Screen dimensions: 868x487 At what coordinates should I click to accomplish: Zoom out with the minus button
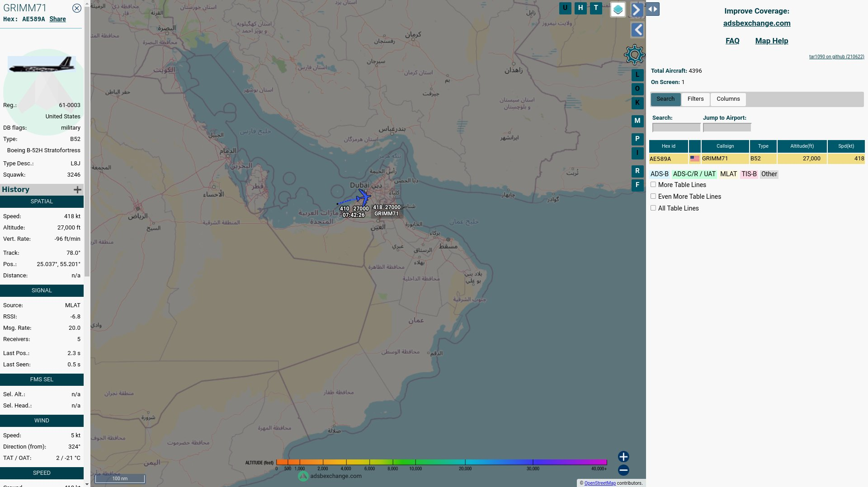(x=623, y=470)
